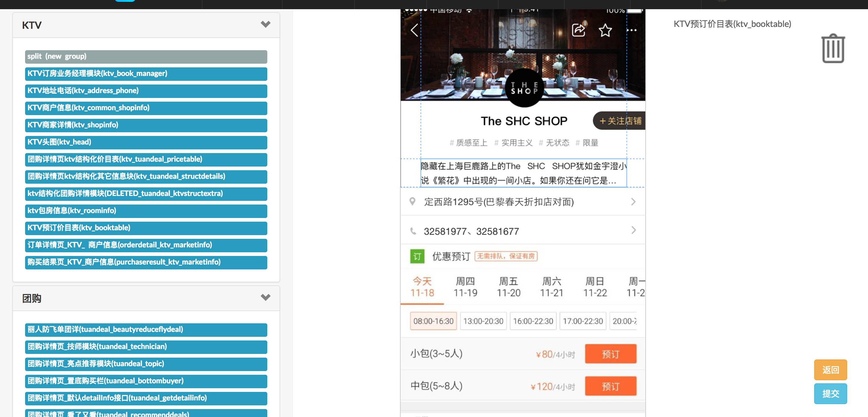Screen dimensions: 868x417
Task: Click the ¥80/4小时 price
Action: coord(555,354)
